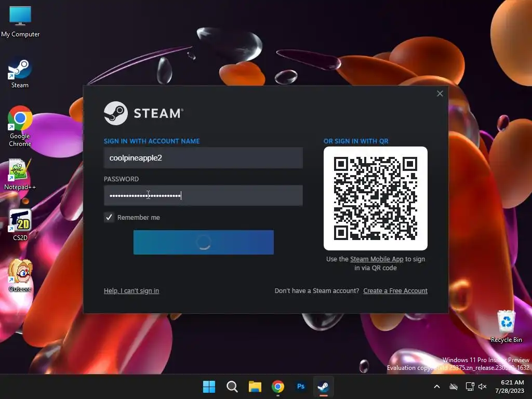Viewport: 532px width, 399px height.
Task: Select the Google Chrome desktop shortcut
Action: 20,126
